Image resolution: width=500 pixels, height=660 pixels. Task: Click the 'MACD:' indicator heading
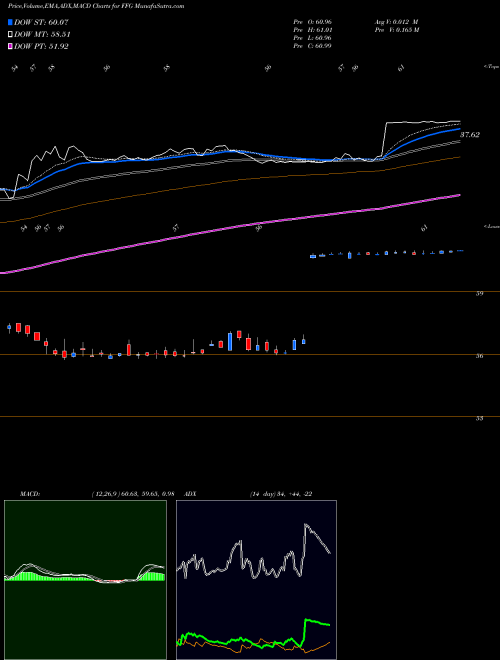(x=29, y=494)
